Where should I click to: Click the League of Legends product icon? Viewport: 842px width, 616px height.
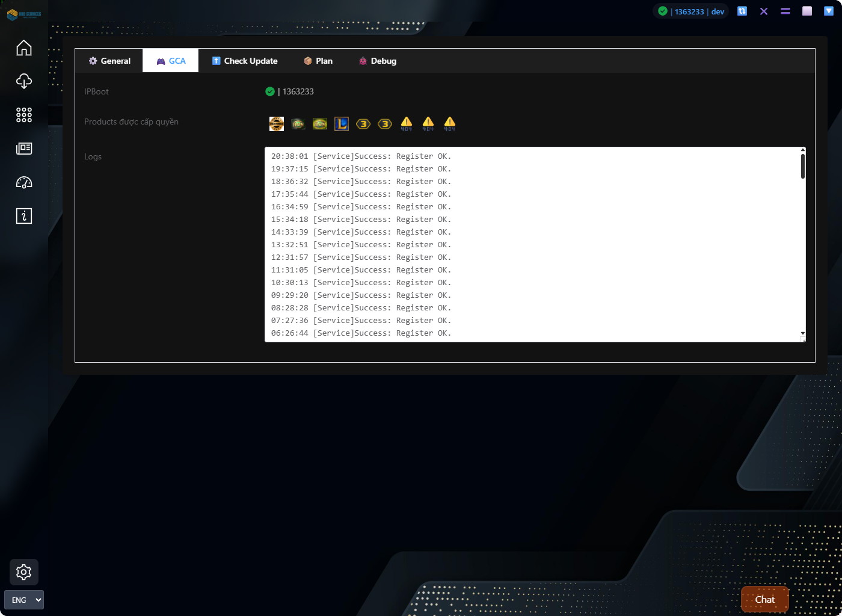[342, 124]
